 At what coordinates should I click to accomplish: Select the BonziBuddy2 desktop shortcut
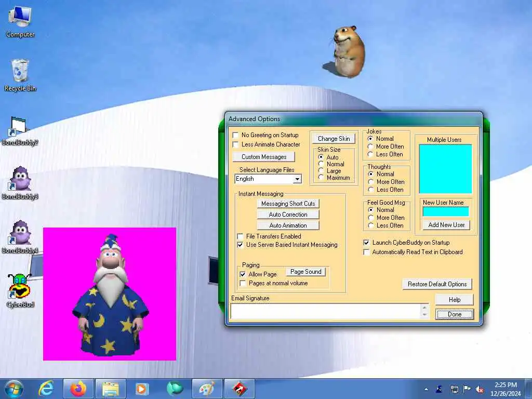click(20, 131)
